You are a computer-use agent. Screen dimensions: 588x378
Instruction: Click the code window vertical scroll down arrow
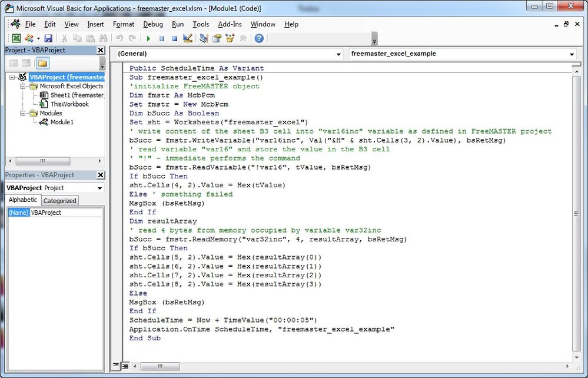[576, 357]
